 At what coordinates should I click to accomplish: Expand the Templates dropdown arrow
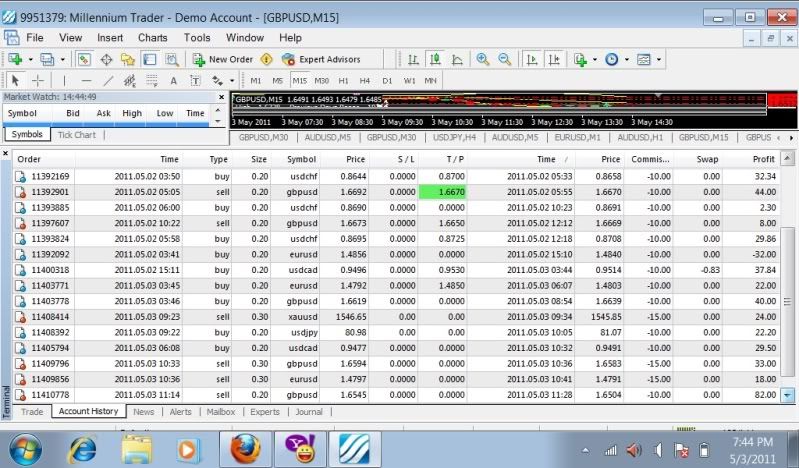(659, 60)
